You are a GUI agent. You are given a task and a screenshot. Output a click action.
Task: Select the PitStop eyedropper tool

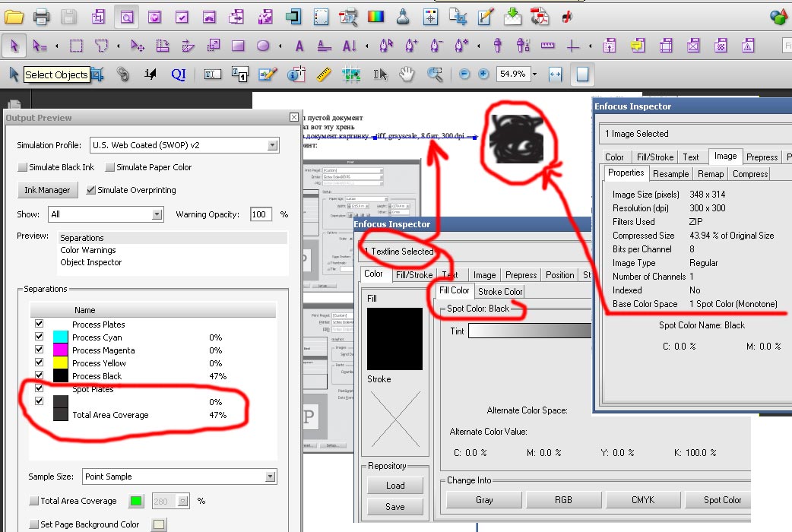click(498, 46)
